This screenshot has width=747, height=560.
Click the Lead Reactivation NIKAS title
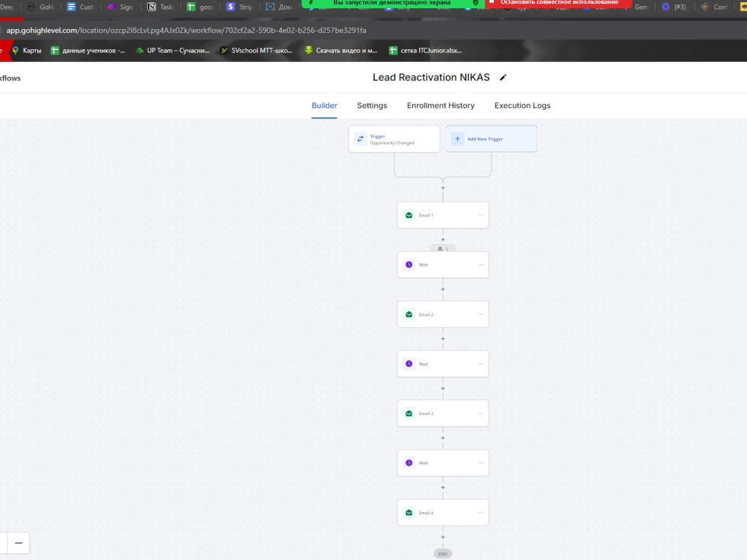(431, 78)
